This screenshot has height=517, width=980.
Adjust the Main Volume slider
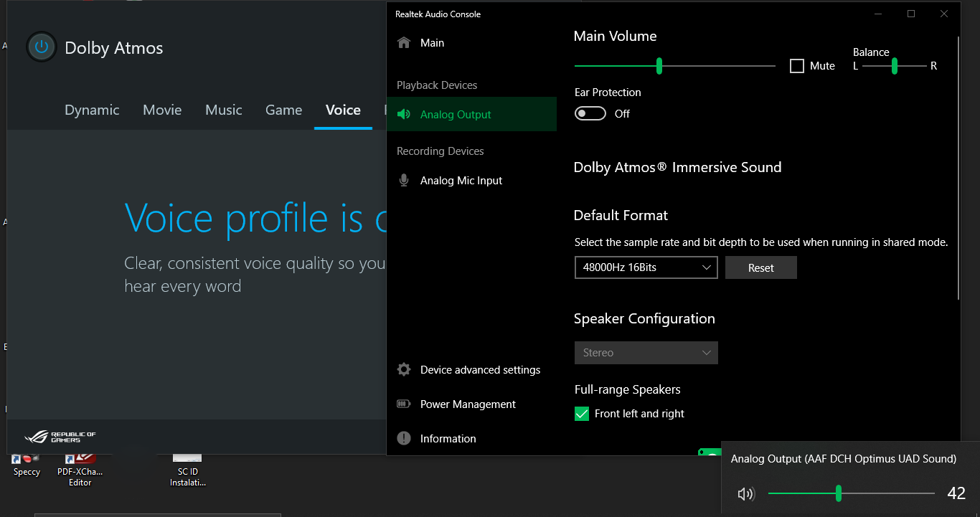674,66
